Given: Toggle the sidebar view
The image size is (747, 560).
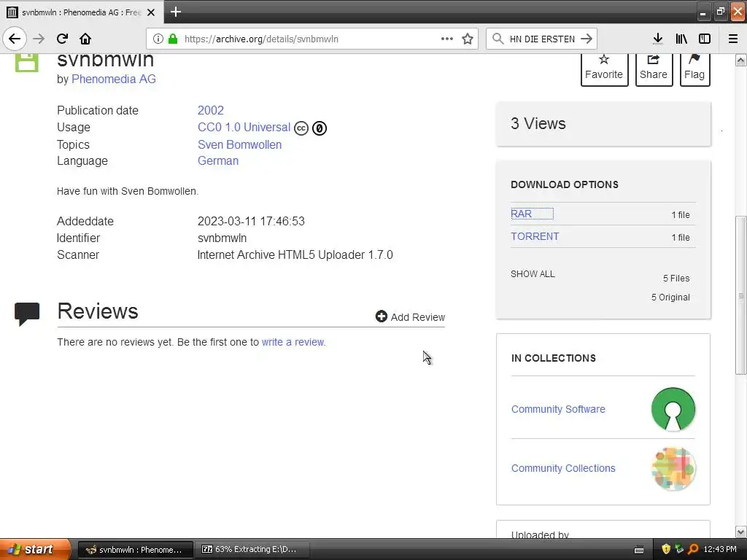Looking at the screenshot, I should (x=705, y=39).
